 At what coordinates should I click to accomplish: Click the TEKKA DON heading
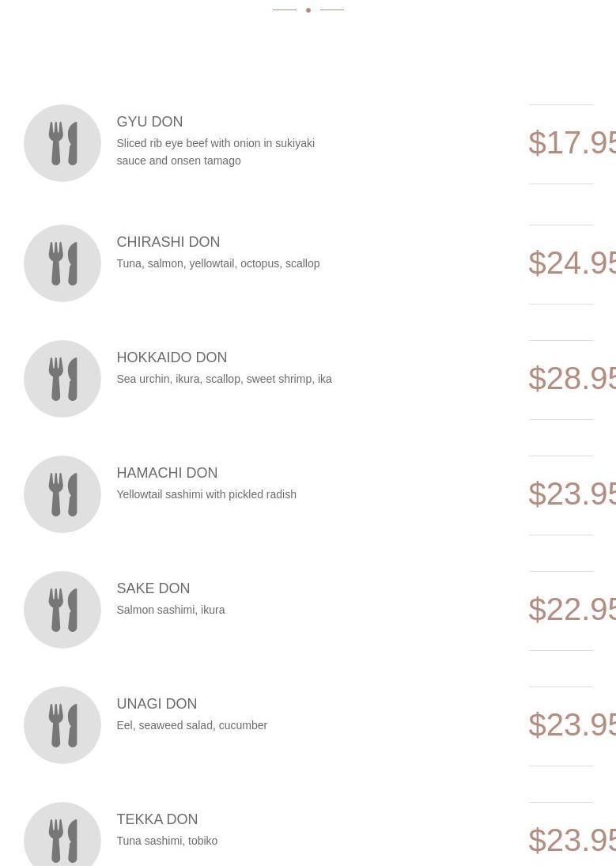(157, 819)
